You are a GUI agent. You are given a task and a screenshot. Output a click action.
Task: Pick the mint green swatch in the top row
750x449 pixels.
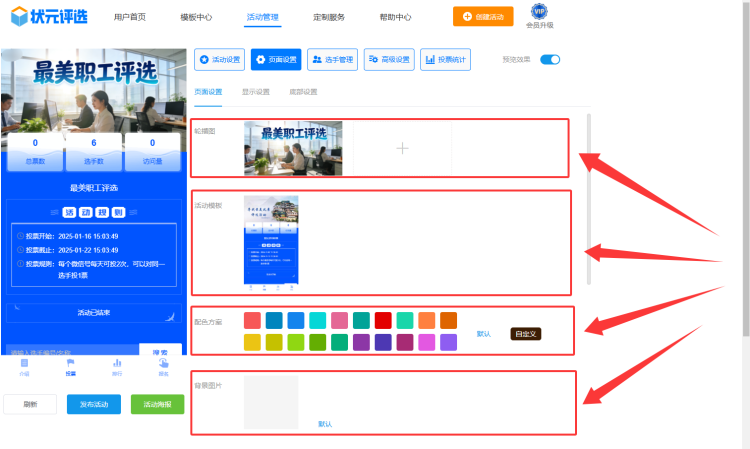[405, 320]
